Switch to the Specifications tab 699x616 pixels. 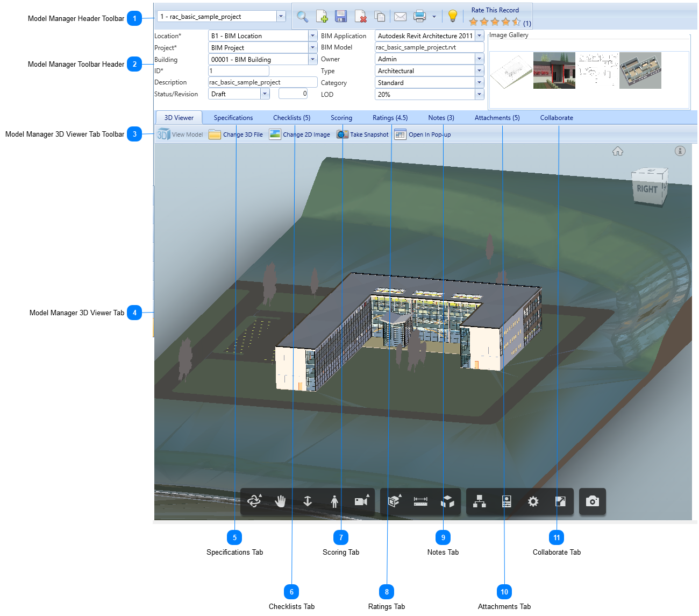[233, 118]
